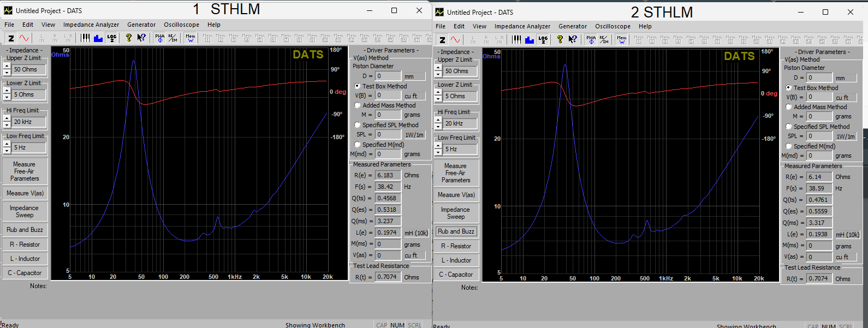868x328 pixels.
Task: Click the L IN input icon in window 1 STHLM
Action: [41, 38]
